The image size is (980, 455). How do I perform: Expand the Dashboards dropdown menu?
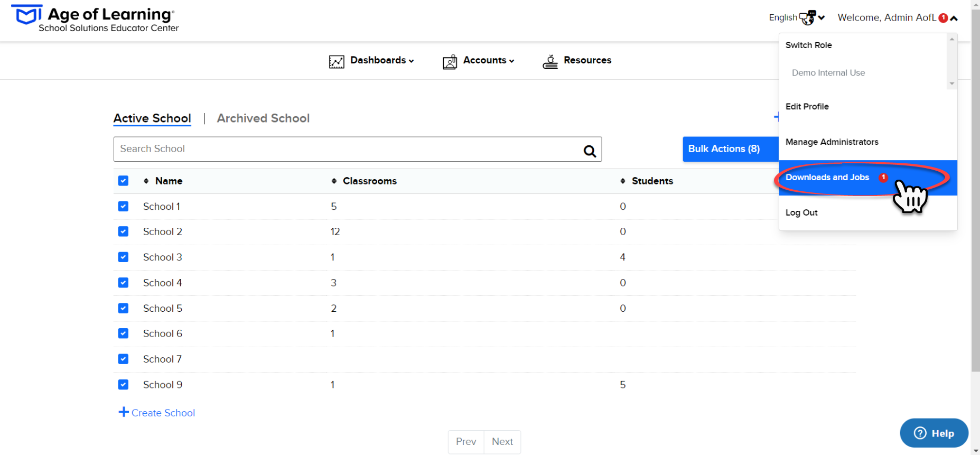381,60
